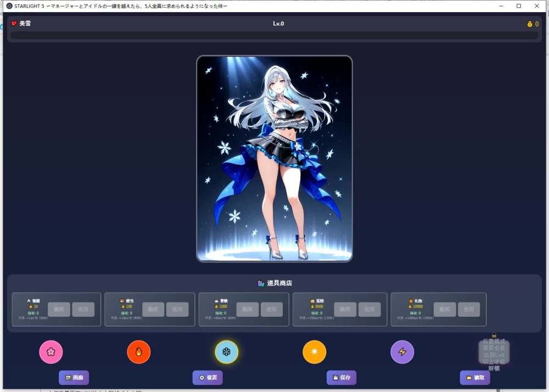549x392 pixels.
Task: Open the 设置 settings
Action: [208, 378]
